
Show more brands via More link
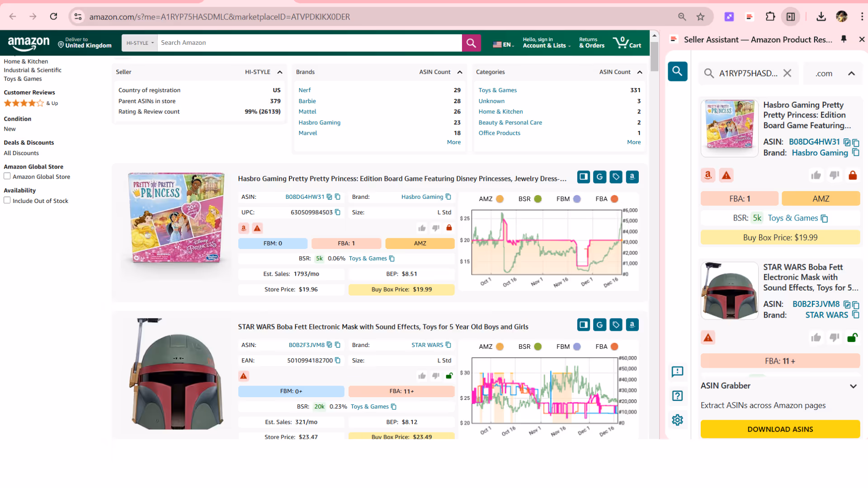(x=453, y=142)
